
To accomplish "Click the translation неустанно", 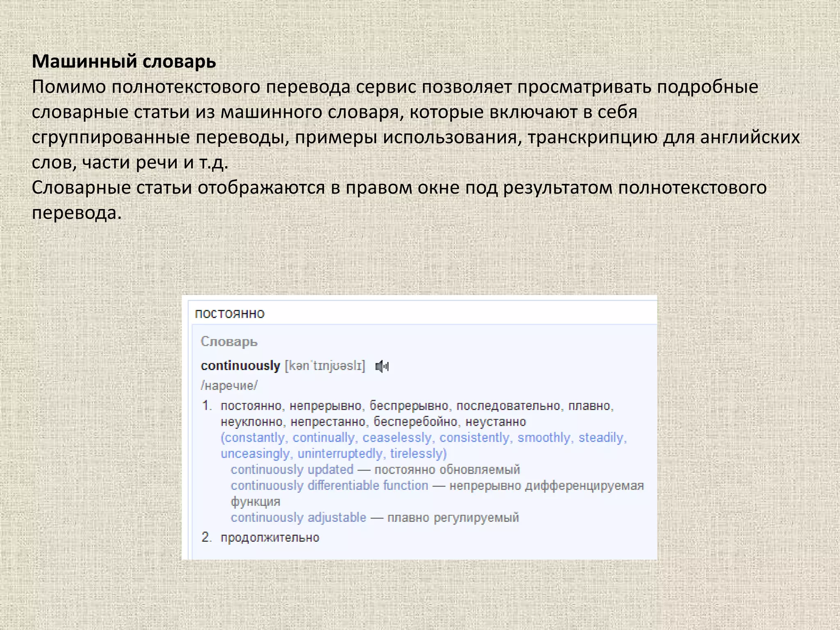I will coord(496,422).
